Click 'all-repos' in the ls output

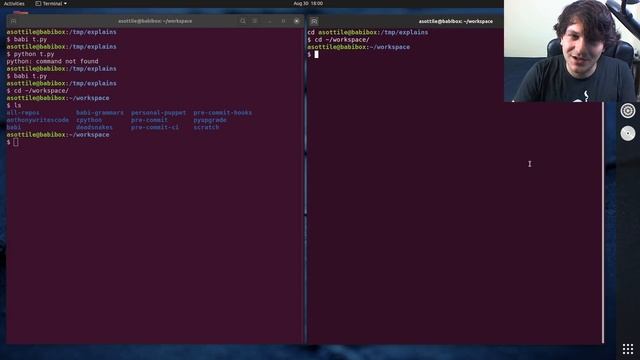point(23,113)
